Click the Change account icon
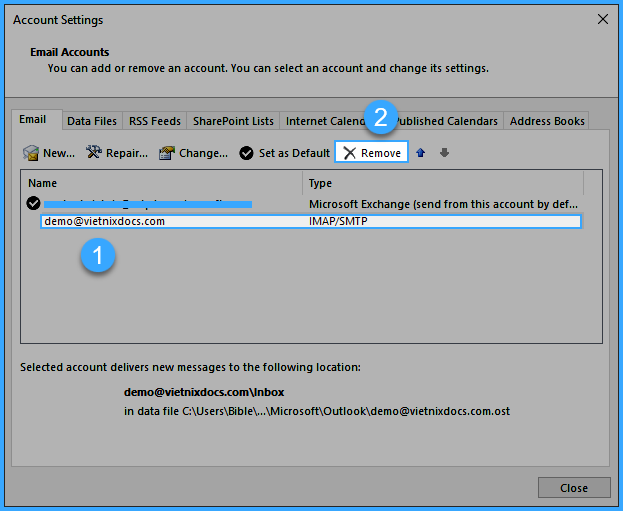623x511 pixels. [x=167, y=153]
